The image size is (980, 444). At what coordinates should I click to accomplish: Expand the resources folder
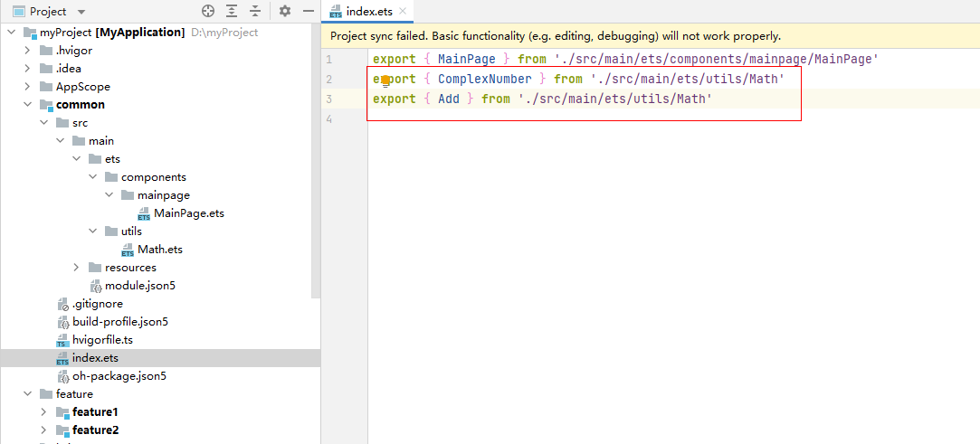pyautogui.click(x=76, y=268)
